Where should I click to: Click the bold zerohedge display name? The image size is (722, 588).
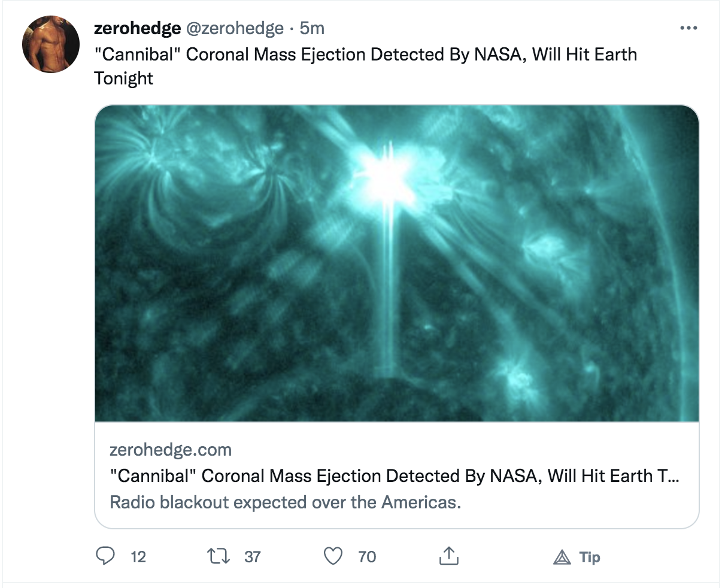tap(138, 28)
